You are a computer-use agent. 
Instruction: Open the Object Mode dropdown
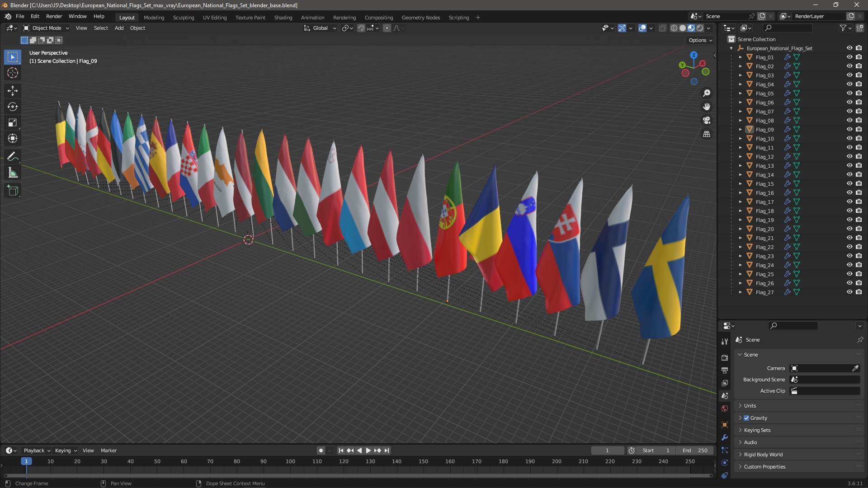click(x=46, y=28)
